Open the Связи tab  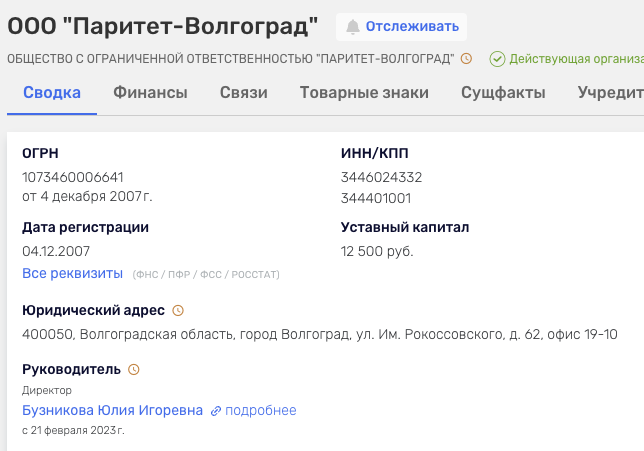click(244, 93)
